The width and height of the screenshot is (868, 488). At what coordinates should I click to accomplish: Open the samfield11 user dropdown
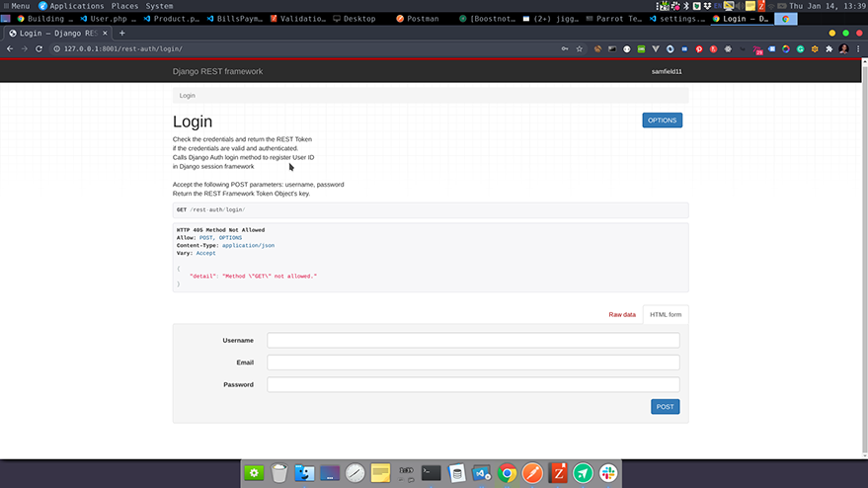click(667, 71)
